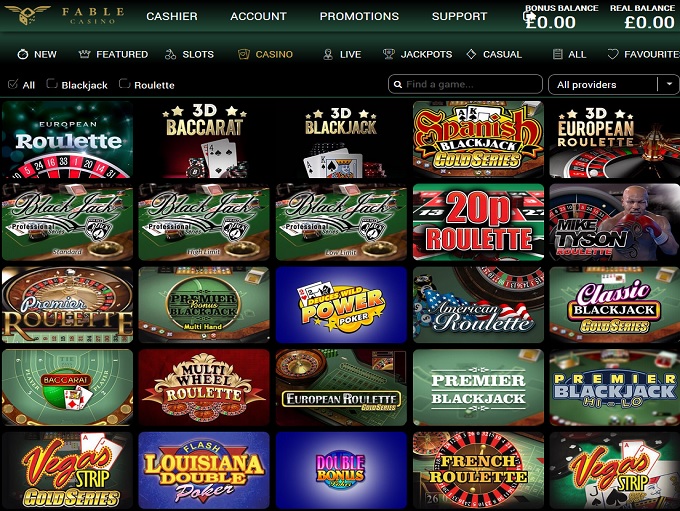The width and height of the screenshot is (680, 511).
Task: Go to the Promotions menu item
Action: (359, 16)
